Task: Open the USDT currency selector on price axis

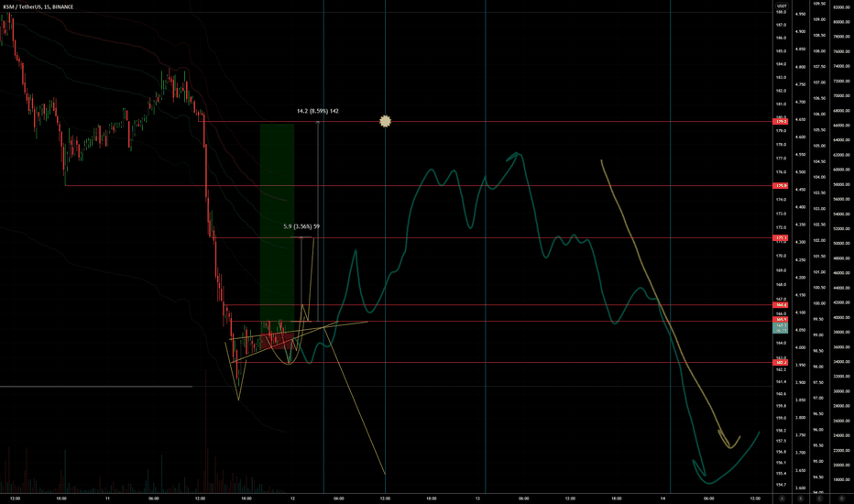Action: pos(782,6)
